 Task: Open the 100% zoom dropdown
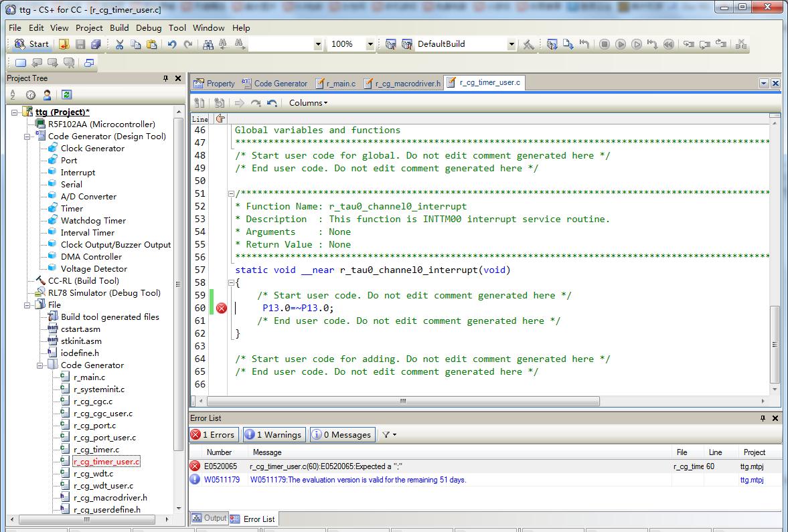tap(370, 44)
